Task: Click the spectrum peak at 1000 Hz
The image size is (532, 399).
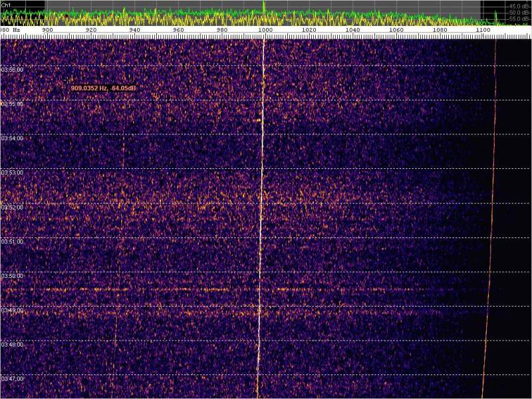Action: point(264,7)
